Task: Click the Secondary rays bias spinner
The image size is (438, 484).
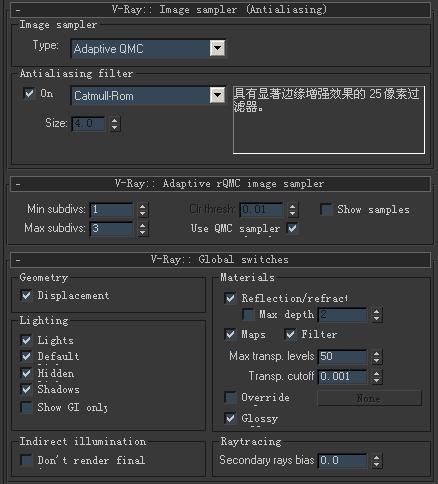Action: (x=376, y=461)
